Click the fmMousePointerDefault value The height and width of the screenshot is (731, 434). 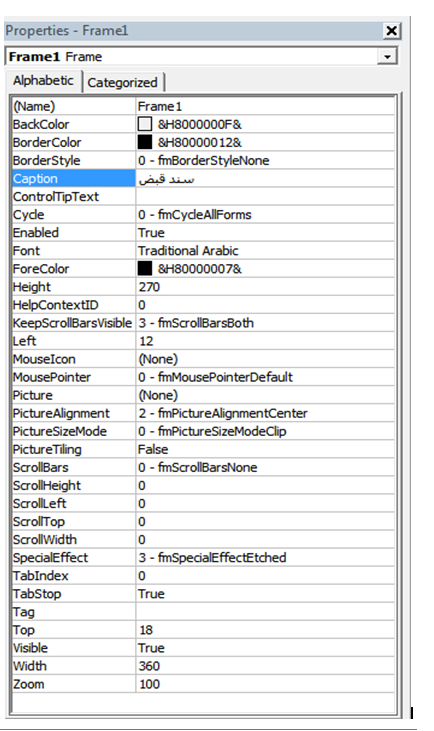point(215,377)
